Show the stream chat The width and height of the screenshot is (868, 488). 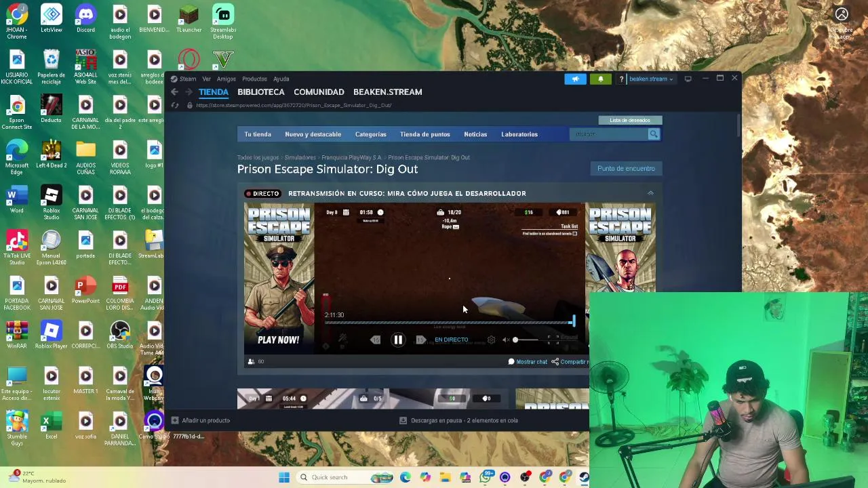[x=528, y=362]
